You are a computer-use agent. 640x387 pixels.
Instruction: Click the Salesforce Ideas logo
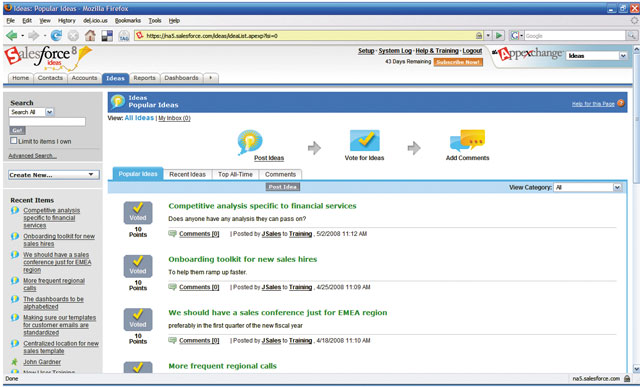pos(47,57)
